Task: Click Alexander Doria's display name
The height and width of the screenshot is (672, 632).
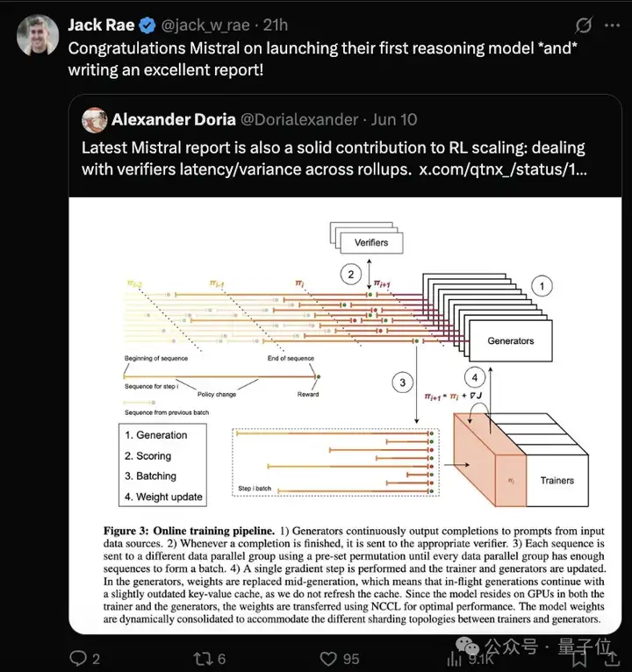Action: tap(174, 119)
